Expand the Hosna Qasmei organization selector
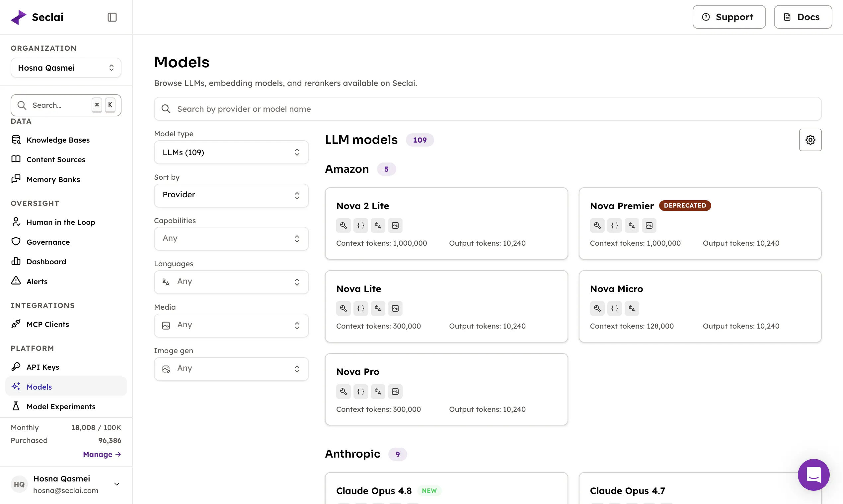843x504 pixels. 66,68
